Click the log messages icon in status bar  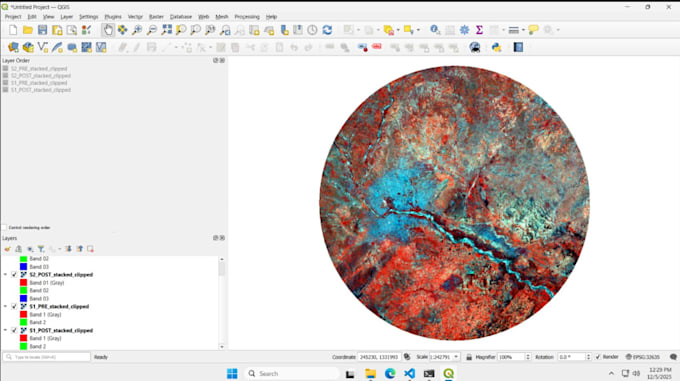(x=673, y=357)
